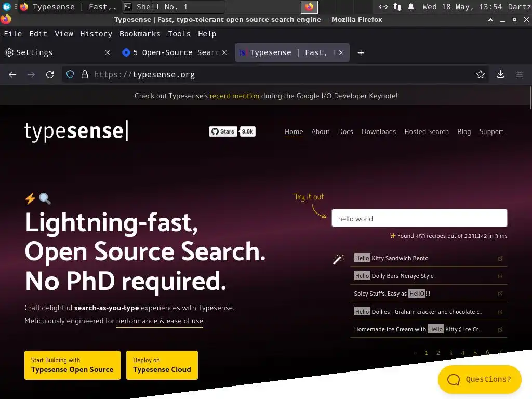Close the Settings tab
The image size is (532, 399).
click(x=108, y=52)
